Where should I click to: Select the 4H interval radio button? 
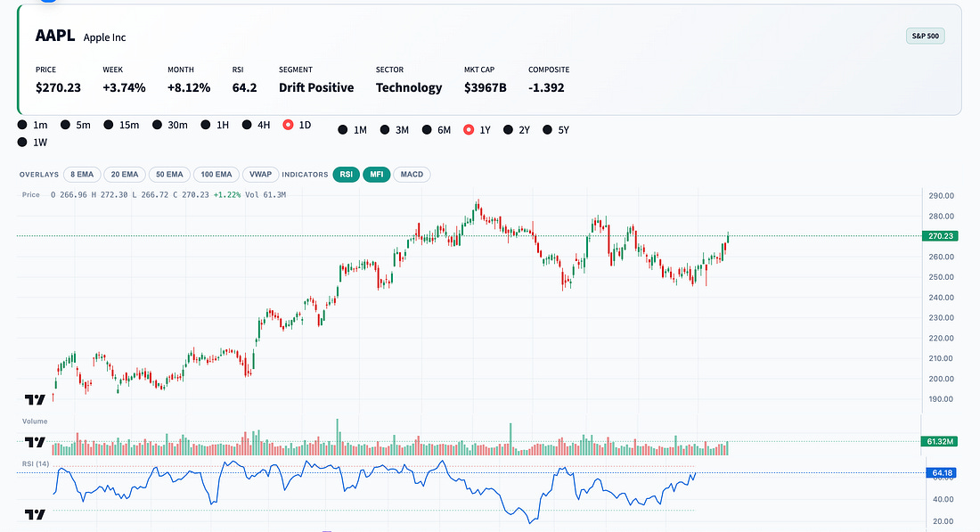coord(247,125)
